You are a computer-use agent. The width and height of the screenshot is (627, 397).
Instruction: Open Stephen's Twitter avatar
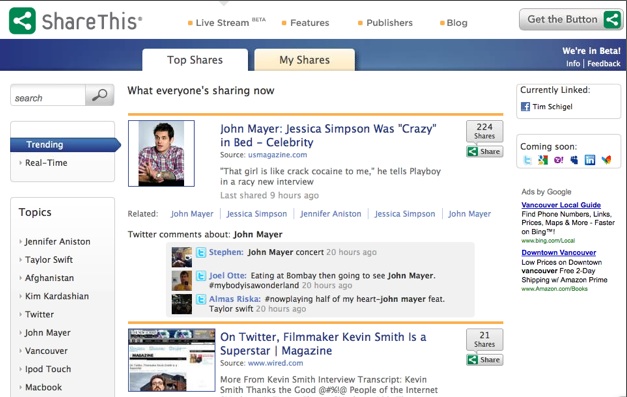(x=182, y=257)
